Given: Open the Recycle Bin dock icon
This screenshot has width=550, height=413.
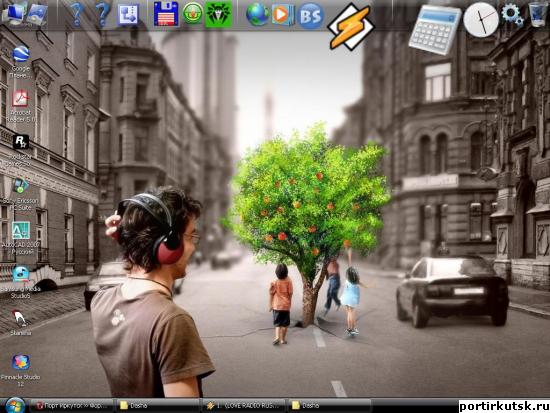Looking at the screenshot, I should tap(538, 14).
